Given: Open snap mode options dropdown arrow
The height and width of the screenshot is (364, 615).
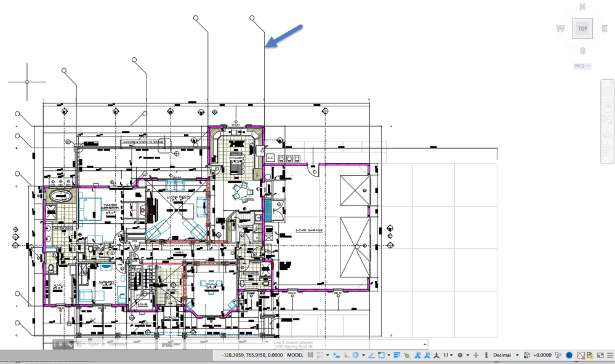Looking at the screenshot, I should (x=328, y=355).
